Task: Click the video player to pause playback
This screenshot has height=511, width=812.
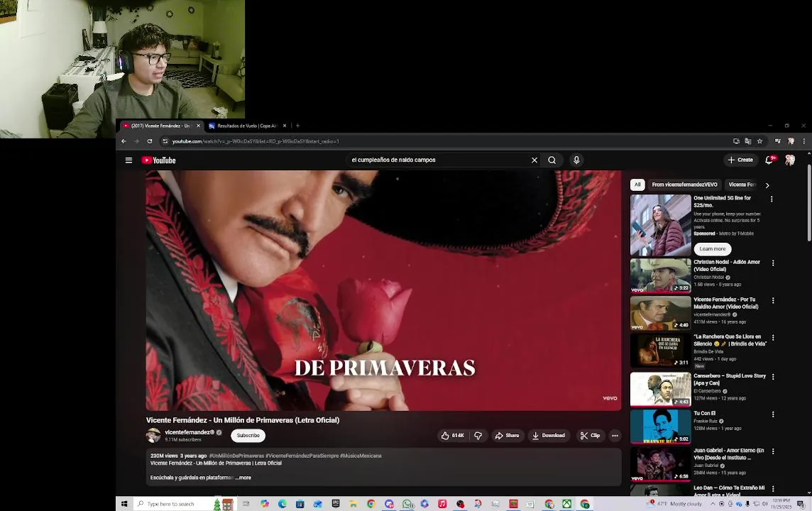Action: (x=383, y=290)
